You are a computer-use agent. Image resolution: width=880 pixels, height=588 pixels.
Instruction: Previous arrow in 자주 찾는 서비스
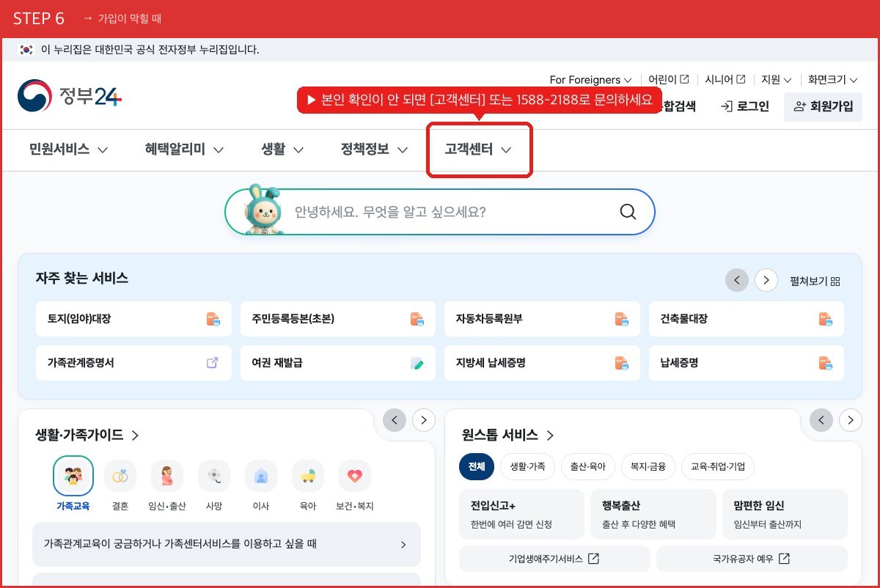[737, 280]
